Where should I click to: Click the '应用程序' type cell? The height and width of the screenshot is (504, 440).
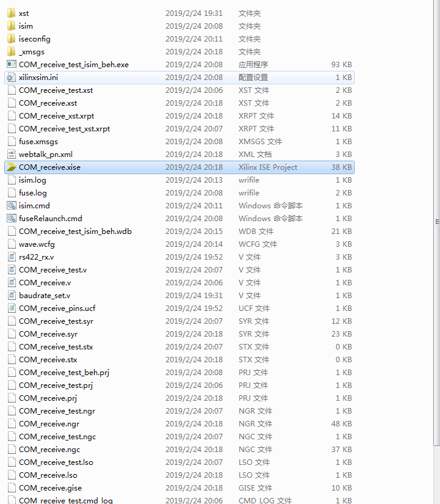253,64
